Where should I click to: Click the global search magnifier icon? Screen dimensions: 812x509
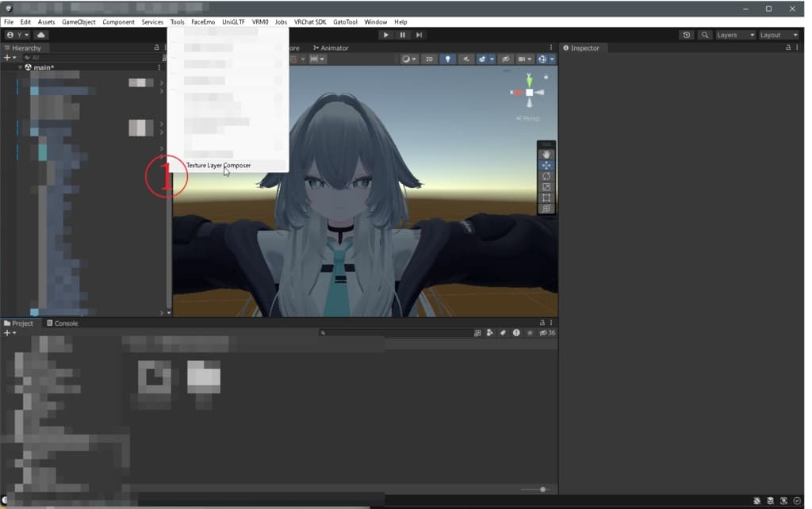[x=704, y=35]
